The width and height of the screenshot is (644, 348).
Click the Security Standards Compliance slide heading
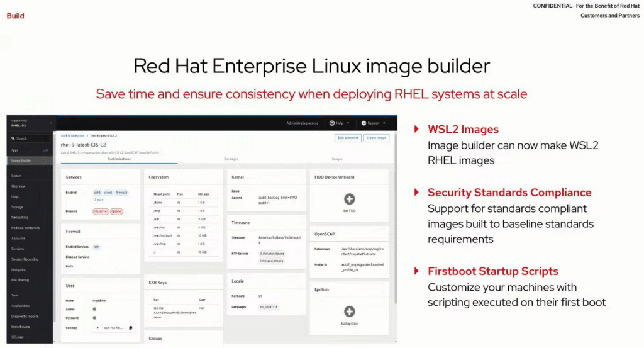[509, 193]
